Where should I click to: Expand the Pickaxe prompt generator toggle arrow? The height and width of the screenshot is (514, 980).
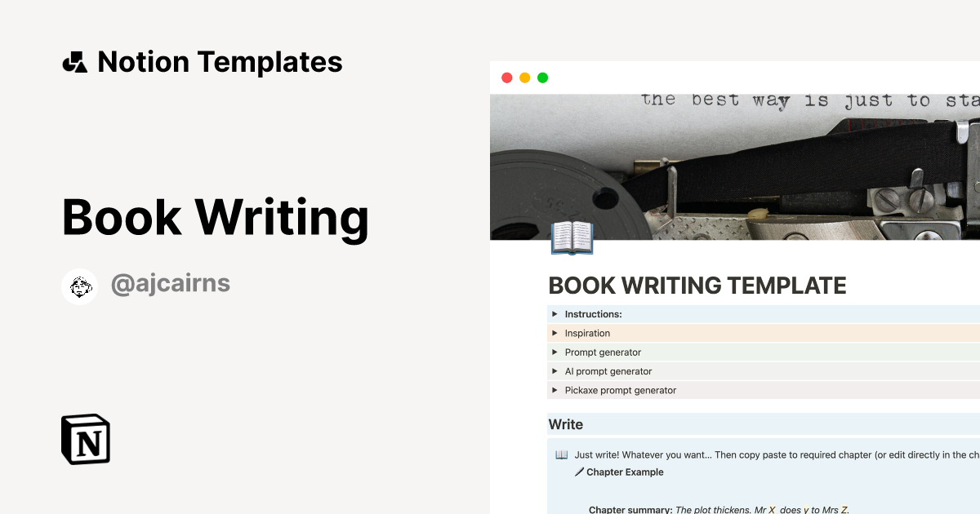pyautogui.click(x=555, y=390)
